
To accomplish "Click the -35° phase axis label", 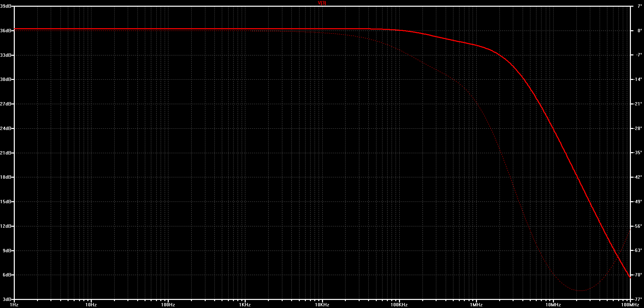I will pos(638,153).
